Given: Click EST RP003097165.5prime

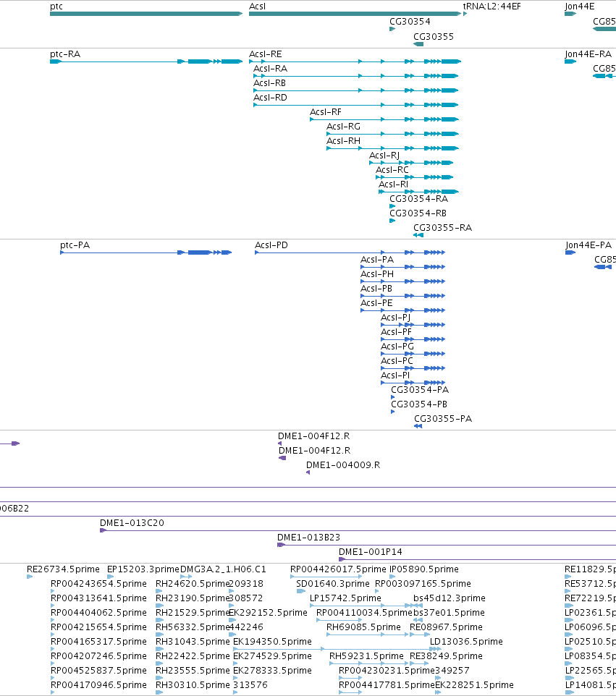Looking at the screenshot, I should [377, 591].
